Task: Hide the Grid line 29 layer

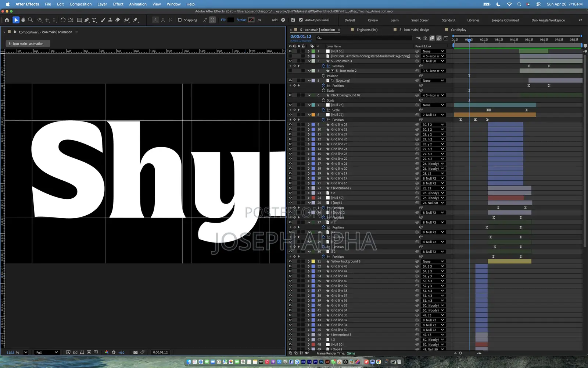Action: (290, 124)
